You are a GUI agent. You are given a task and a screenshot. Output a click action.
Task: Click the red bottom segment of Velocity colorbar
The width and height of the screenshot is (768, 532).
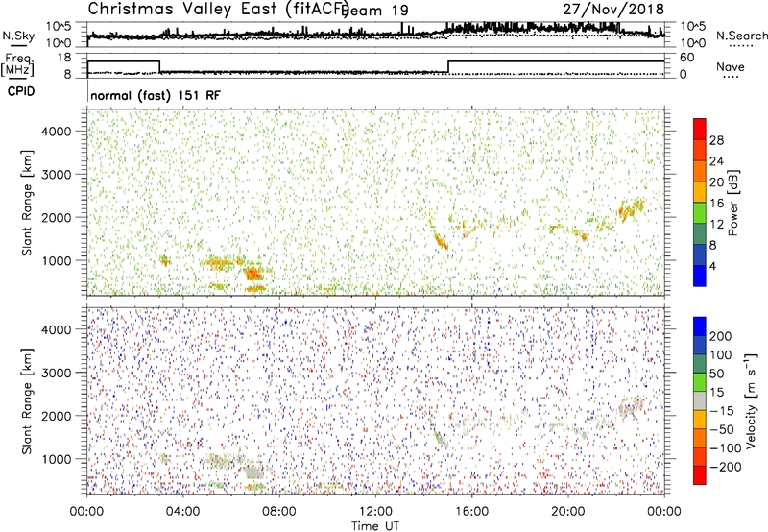(700, 475)
